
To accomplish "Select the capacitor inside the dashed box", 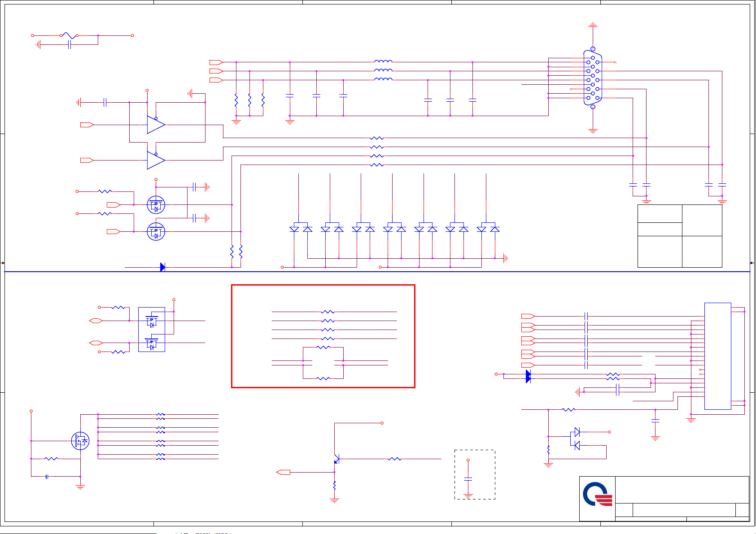I will pyautogui.click(x=468, y=479).
